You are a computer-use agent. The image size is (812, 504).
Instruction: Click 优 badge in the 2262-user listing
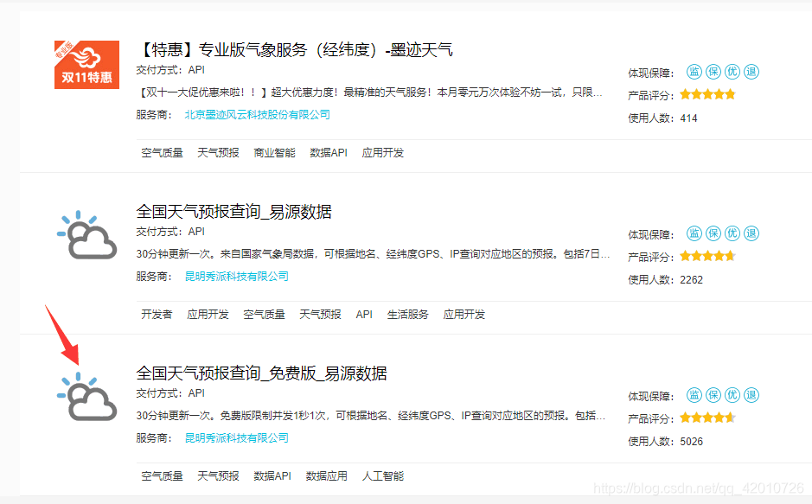732,233
